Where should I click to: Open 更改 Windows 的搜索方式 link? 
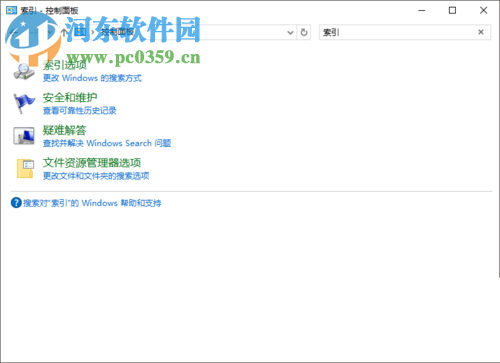coord(92,78)
